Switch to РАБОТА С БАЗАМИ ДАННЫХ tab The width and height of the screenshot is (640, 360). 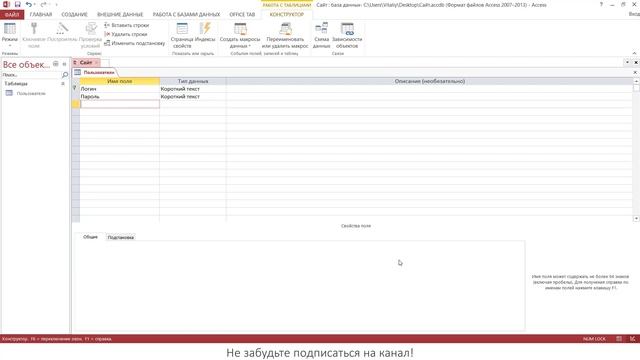tap(186, 14)
